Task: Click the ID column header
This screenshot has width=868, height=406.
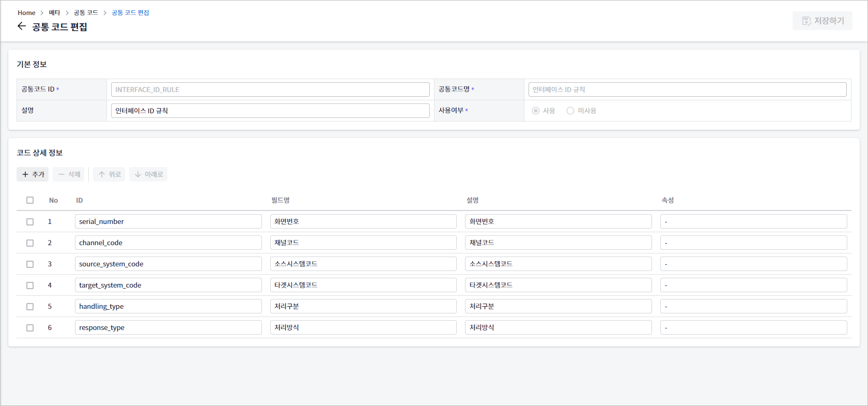Action: 80,200
